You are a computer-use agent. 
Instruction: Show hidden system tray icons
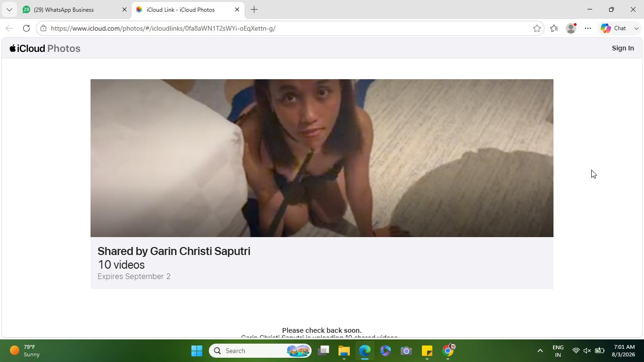(540, 351)
